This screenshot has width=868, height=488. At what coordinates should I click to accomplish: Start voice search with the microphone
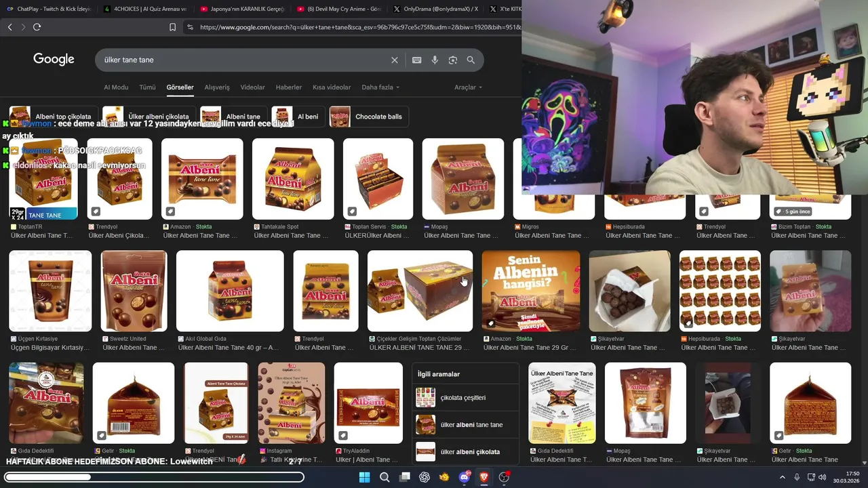tap(435, 60)
